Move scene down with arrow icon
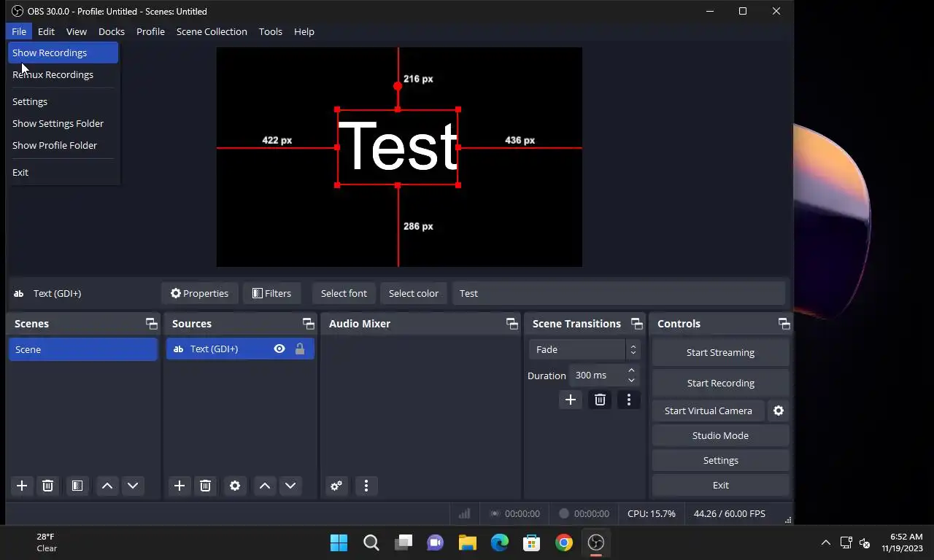 [133, 486]
